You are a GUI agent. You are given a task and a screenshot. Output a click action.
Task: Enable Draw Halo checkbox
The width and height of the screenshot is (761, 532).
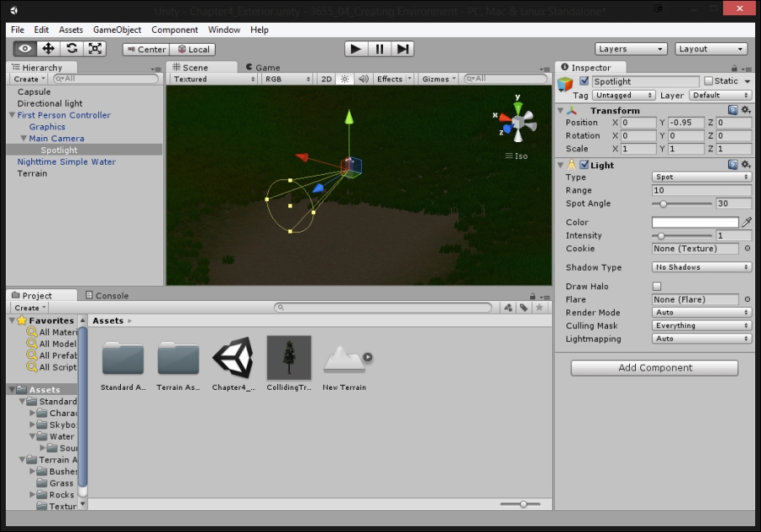(657, 287)
